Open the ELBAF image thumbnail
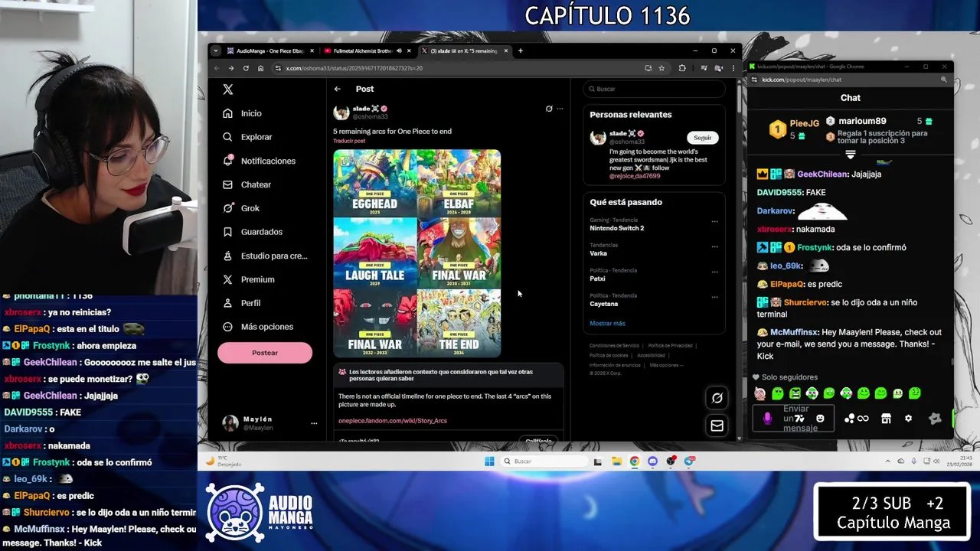 459,183
